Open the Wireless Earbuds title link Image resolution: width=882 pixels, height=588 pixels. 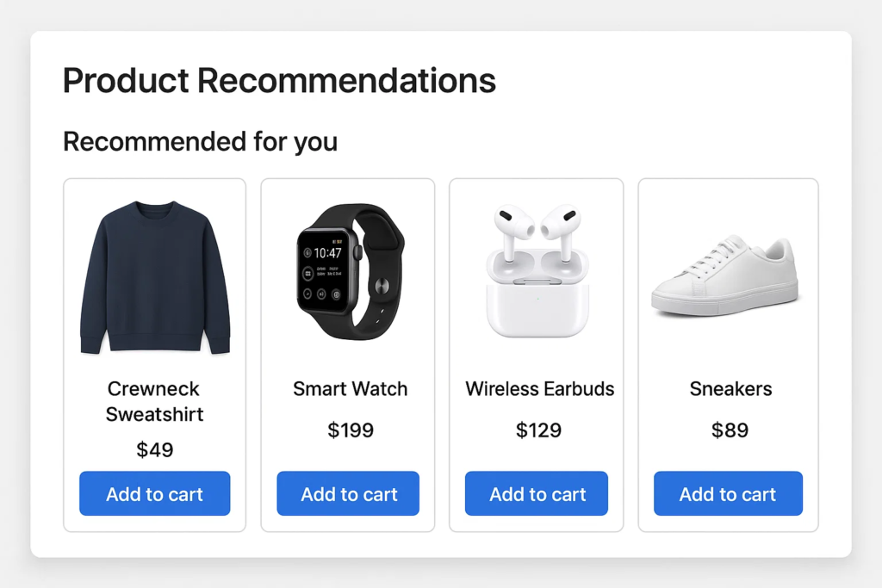pos(540,389)
